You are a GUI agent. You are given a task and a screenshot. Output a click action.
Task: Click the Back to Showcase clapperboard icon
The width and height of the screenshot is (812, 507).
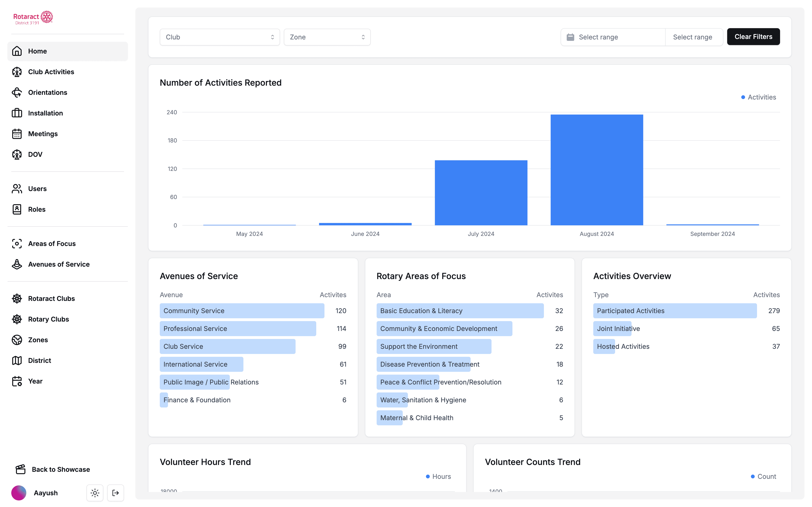[x=20, y=469]
